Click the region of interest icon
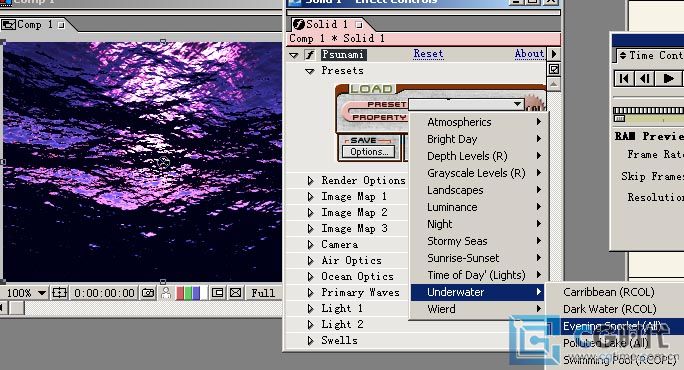The height and width of the screenshot is (370, 684). tap(217, 293)
